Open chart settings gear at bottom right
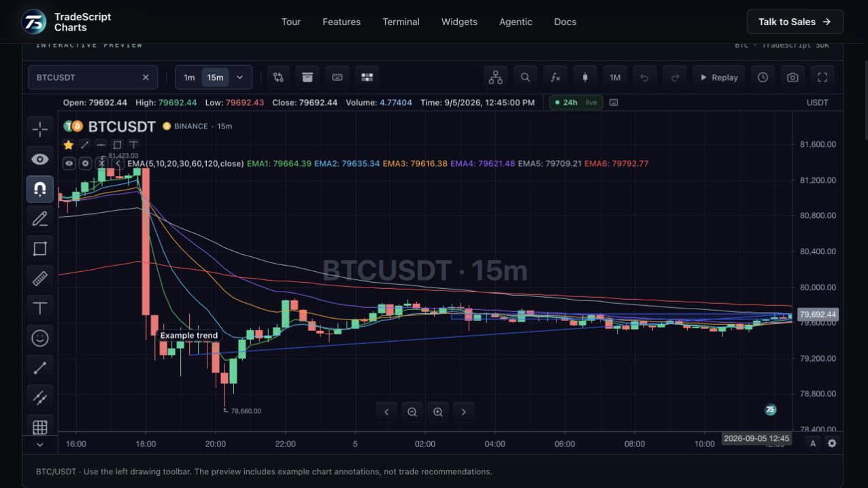The height and width of the screenshot is (488, 868). (832, 443)
